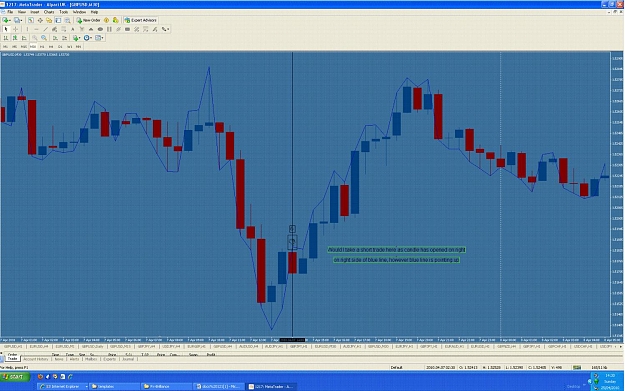The width and height of the screenshot is (625, 391).
Task: Open the GBPUSD,Daily chart tab
Action: 92,346
